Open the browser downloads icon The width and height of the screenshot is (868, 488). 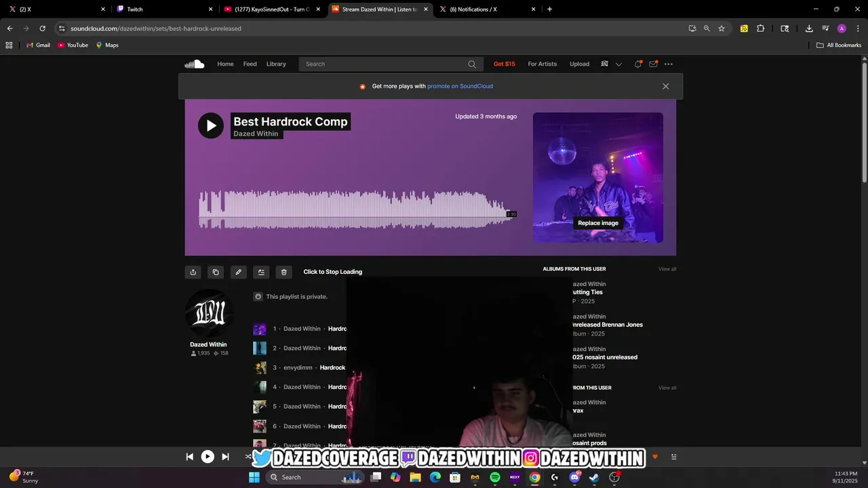click(809, 28)
